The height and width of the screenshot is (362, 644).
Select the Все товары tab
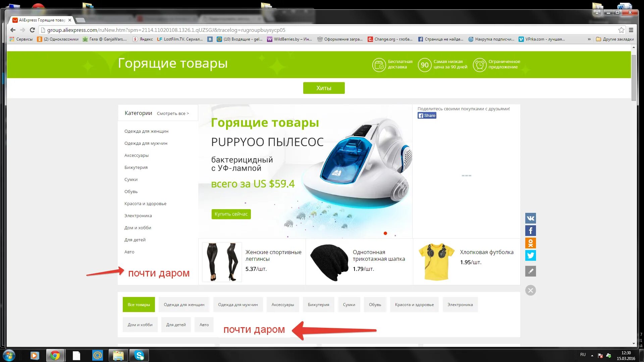pos(139,305)
